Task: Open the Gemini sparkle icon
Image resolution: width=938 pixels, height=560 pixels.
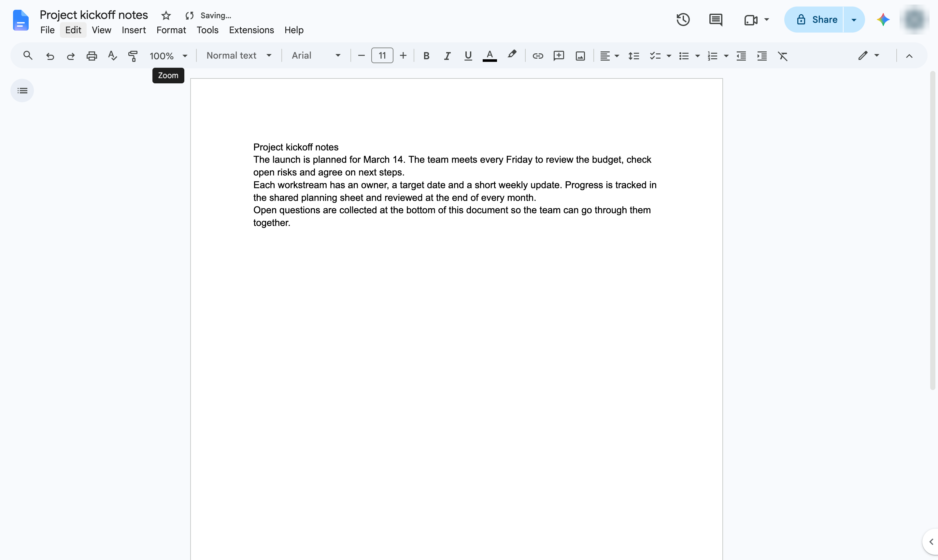Action: coord(883,20)
